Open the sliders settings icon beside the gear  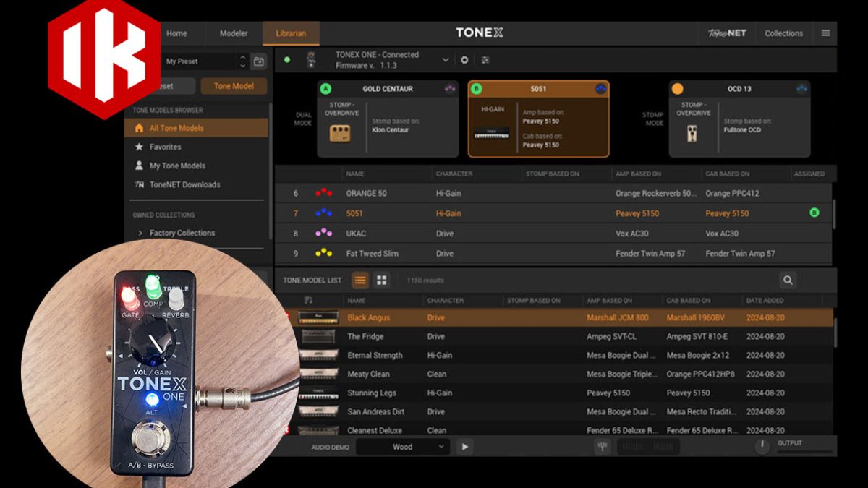point(485,60)
